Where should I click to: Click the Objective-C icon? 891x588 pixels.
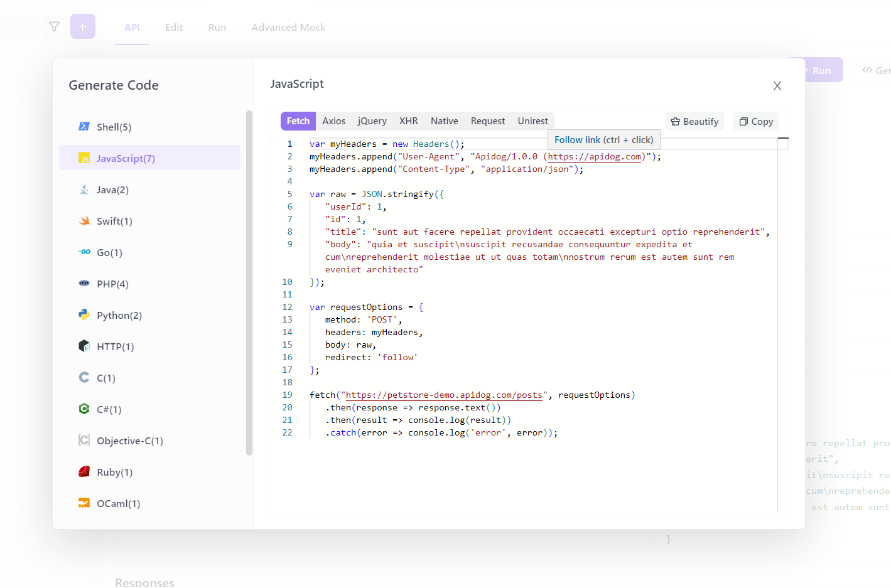pyautogui.click(x=84, y=441)
